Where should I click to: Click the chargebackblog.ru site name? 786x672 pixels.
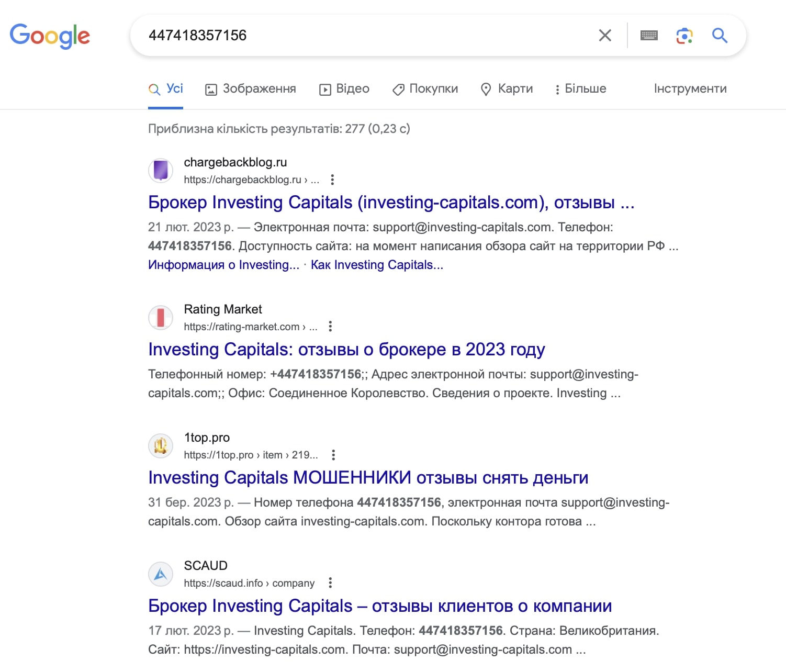235,162
